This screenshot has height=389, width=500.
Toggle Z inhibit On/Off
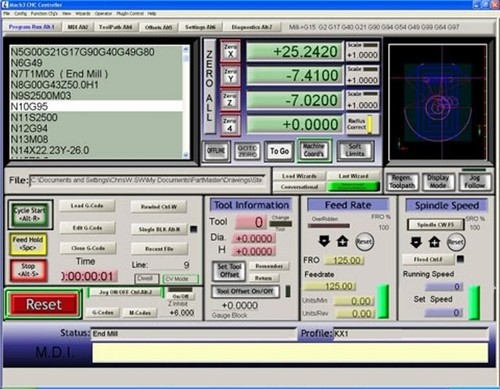[180, 296]
